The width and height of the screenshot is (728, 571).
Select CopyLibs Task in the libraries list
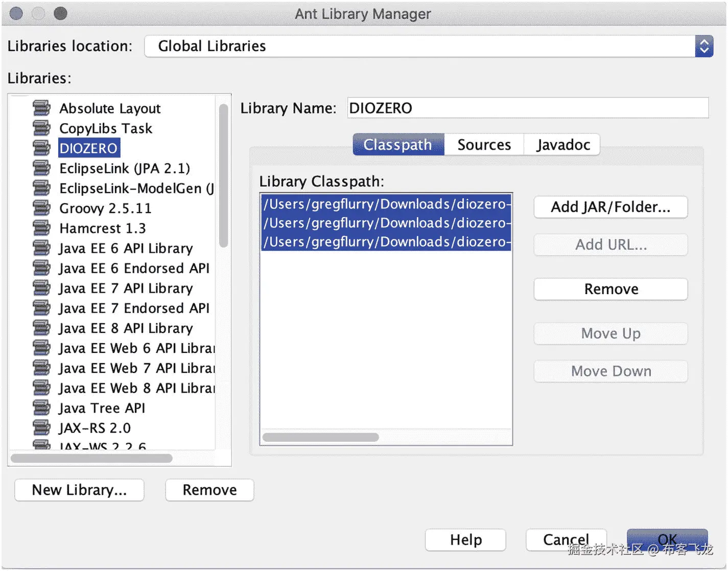click(x=106, y=128)
